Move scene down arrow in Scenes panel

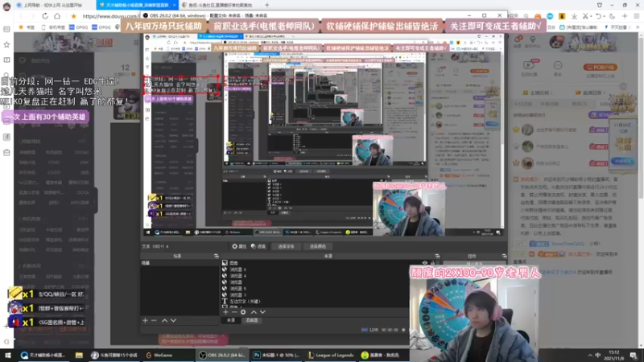click(173, 320)
